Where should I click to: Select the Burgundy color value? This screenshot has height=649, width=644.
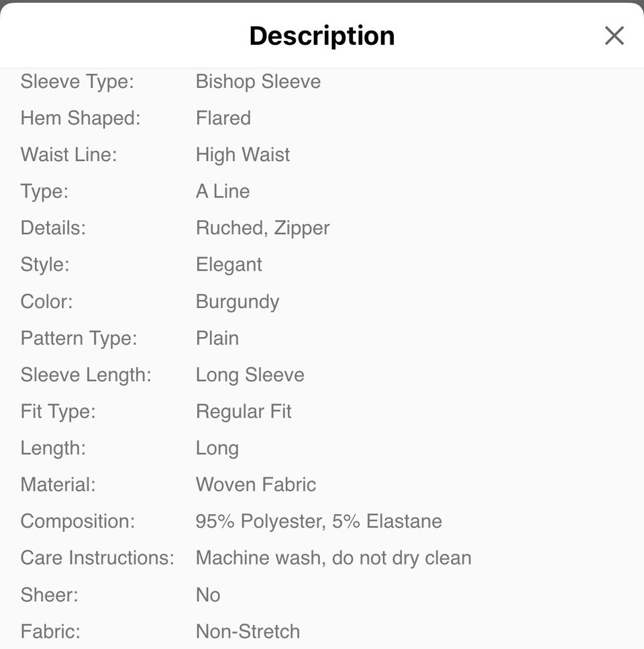coord(237,302)
